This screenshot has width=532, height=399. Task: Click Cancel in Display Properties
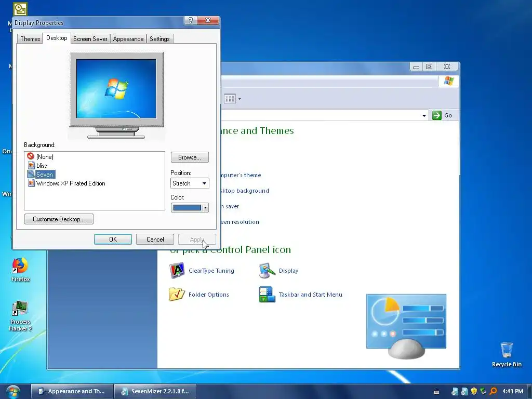pyautogui.click(x=155, y=239)
